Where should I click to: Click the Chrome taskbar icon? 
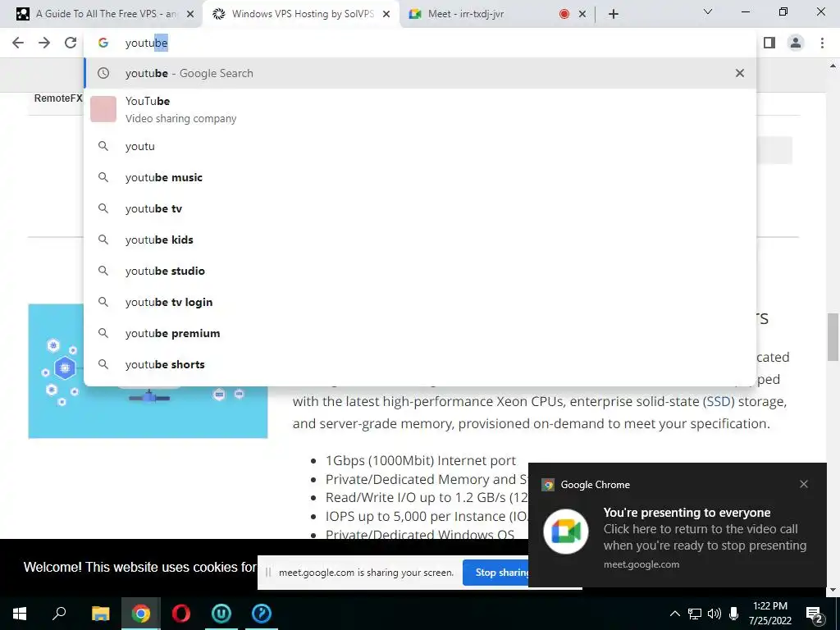click(x=140, y=614)
